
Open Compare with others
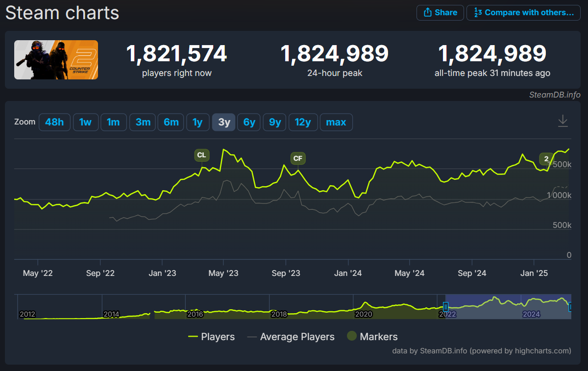coord(524,13)
